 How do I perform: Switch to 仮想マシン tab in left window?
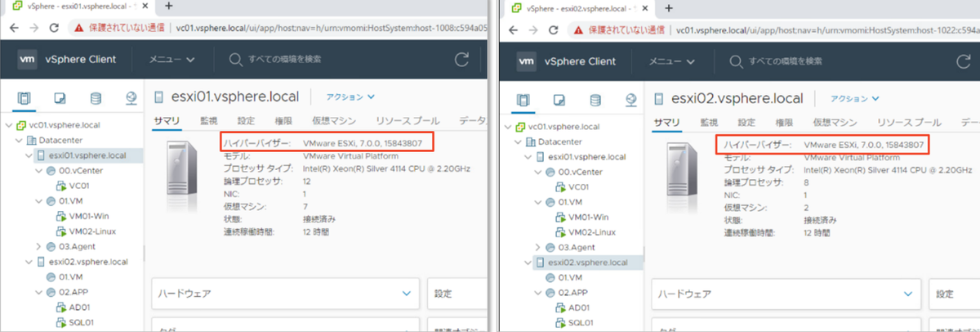[x=336, y=120]
